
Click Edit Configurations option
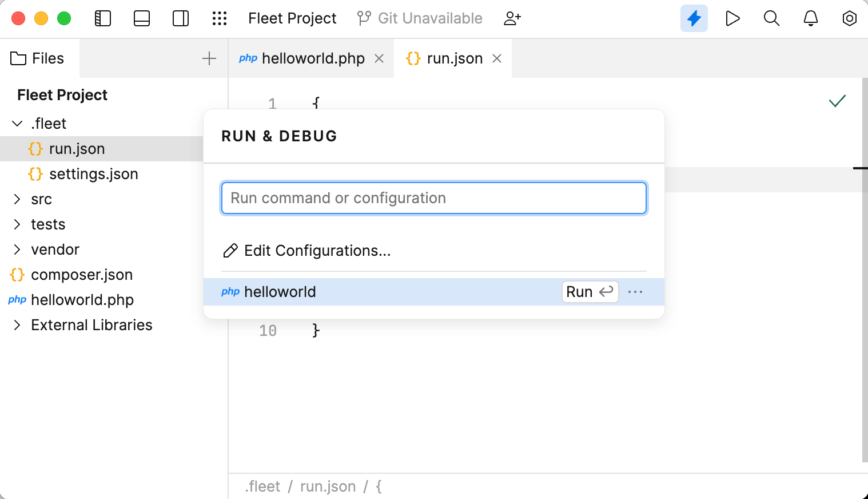click(x=317, y=251)
